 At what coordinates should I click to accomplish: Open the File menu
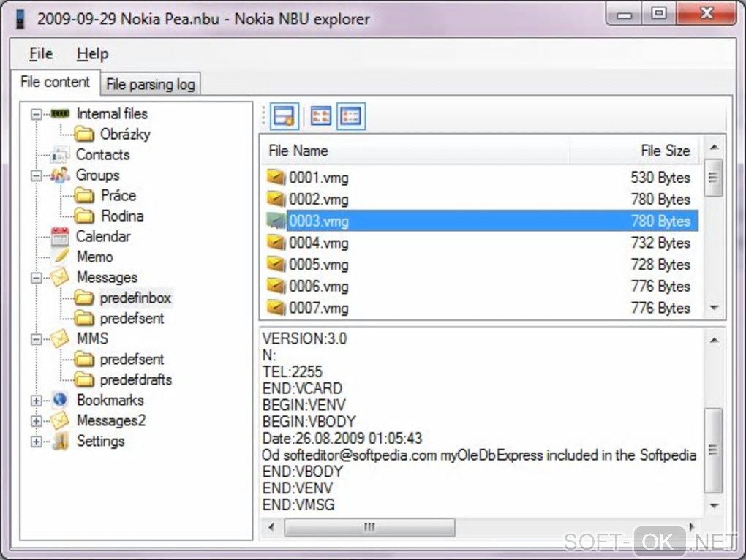pyautogui.click(x=41, y=53)
